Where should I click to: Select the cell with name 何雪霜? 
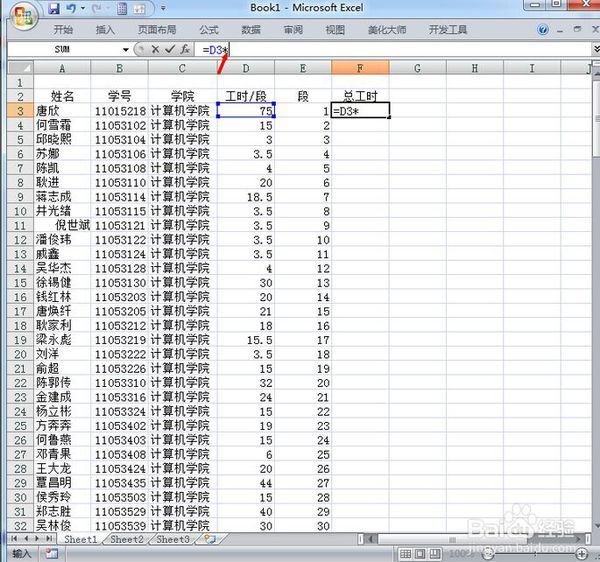pyautogui.click(x=62, y=125)
